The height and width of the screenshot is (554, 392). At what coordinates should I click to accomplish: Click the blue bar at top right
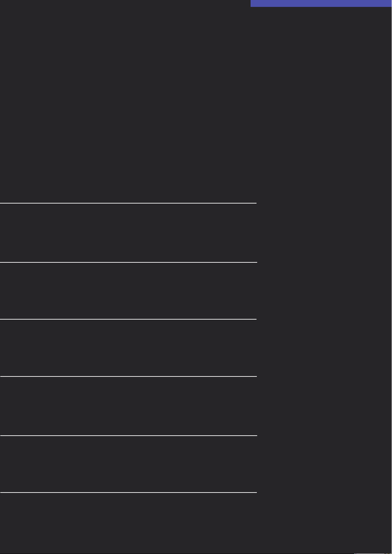(321, 3)
